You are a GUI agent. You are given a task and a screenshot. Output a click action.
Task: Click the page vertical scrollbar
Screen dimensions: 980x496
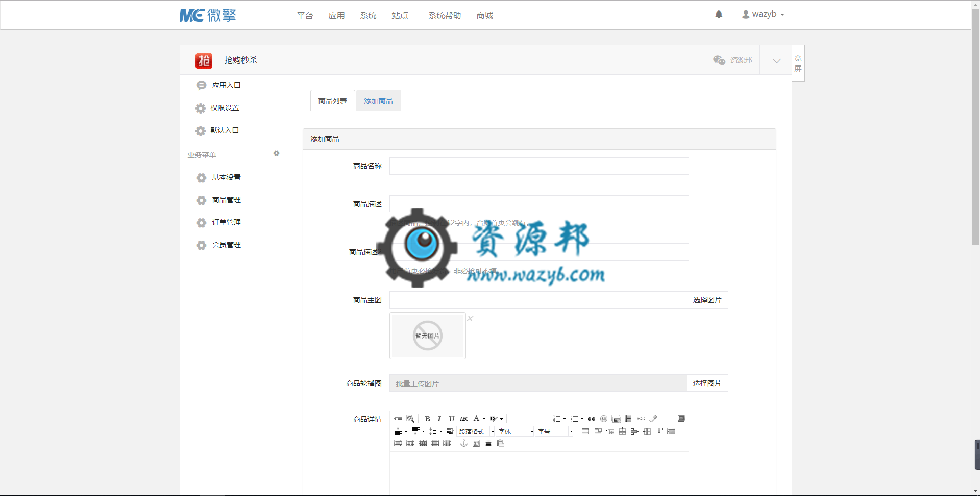coord(975,128)
